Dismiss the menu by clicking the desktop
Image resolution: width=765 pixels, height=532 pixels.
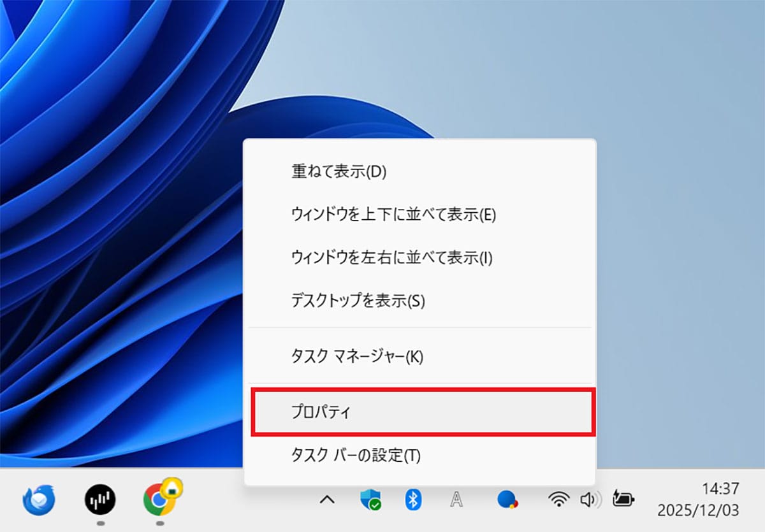pos(115,191)
